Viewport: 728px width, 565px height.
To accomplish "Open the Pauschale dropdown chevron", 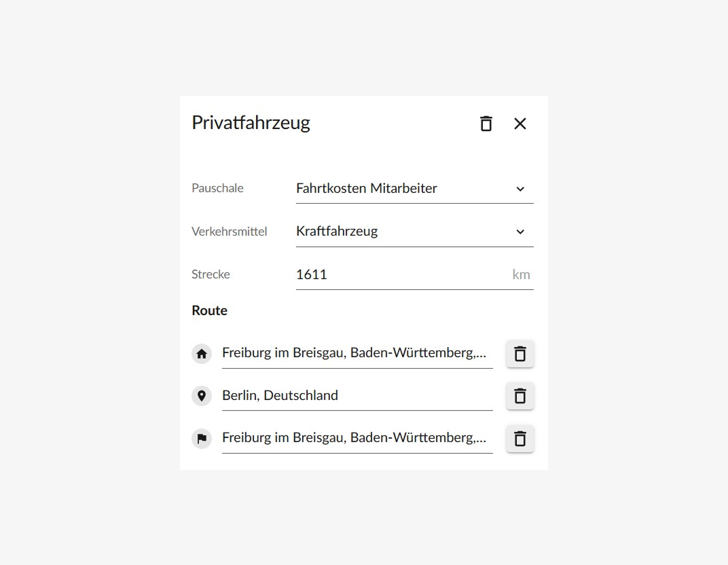I will click(521, 189).
